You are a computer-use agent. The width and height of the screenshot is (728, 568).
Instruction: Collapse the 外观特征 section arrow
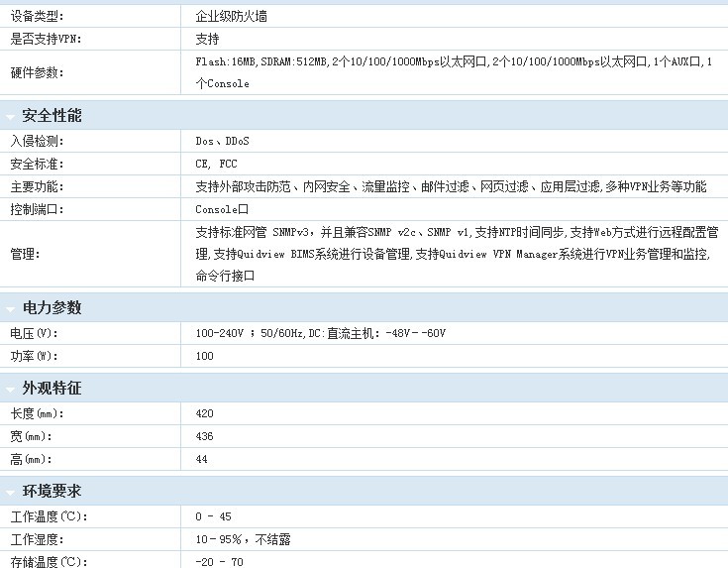pos(10,389)
